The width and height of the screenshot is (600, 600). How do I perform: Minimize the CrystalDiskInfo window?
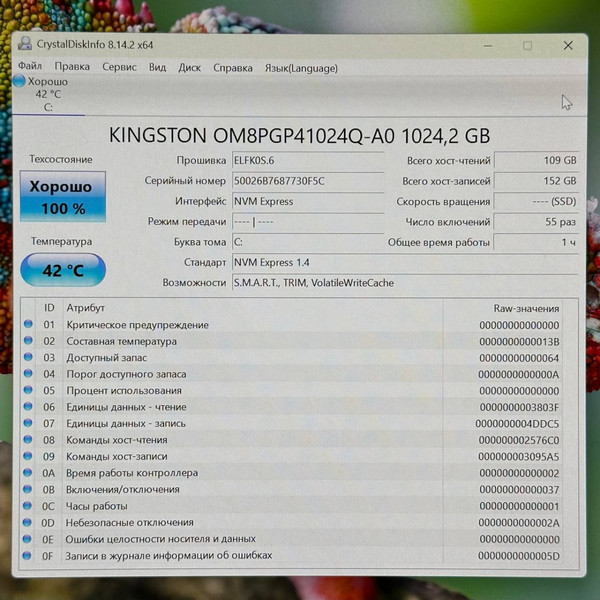488,46
